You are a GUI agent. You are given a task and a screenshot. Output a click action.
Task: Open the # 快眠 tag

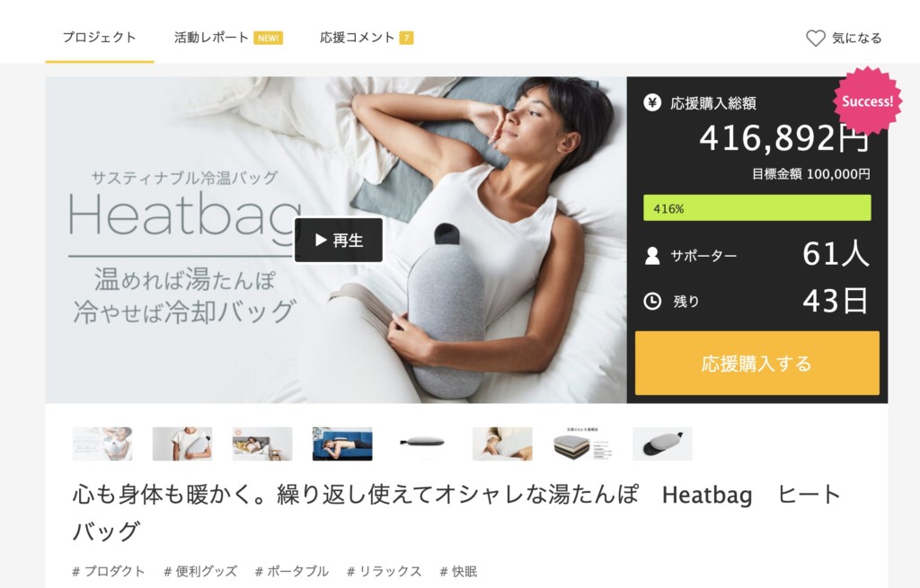point(458,571)
